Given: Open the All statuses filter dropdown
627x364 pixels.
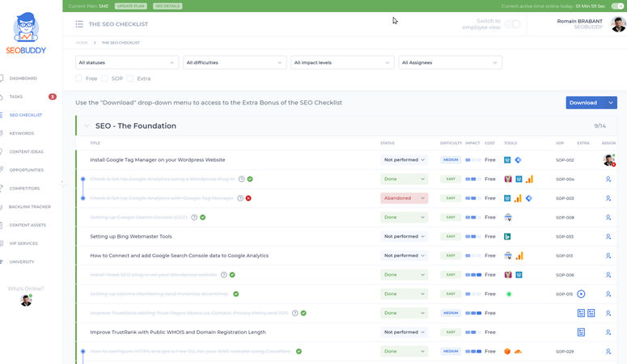Looking at the screenshot, I should coord(127,62).
